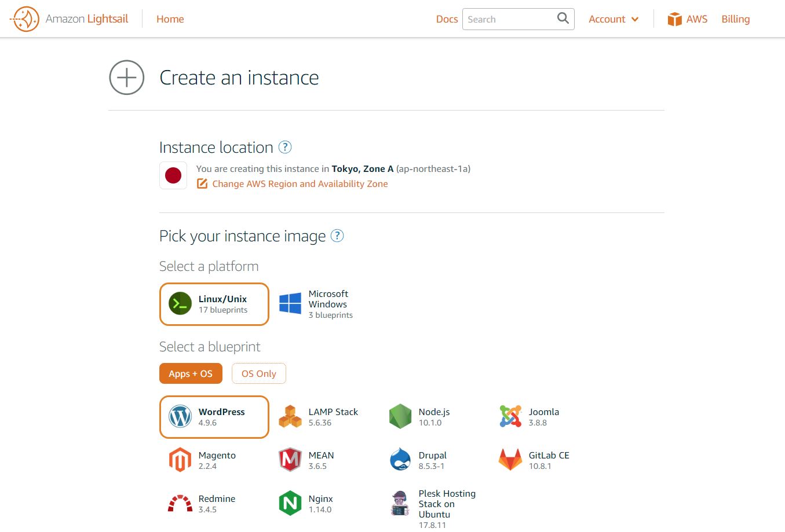This screenshot has height=532, width=785.
Task: Select the Microsoft Windows platform text
Action: pos(330,304)
